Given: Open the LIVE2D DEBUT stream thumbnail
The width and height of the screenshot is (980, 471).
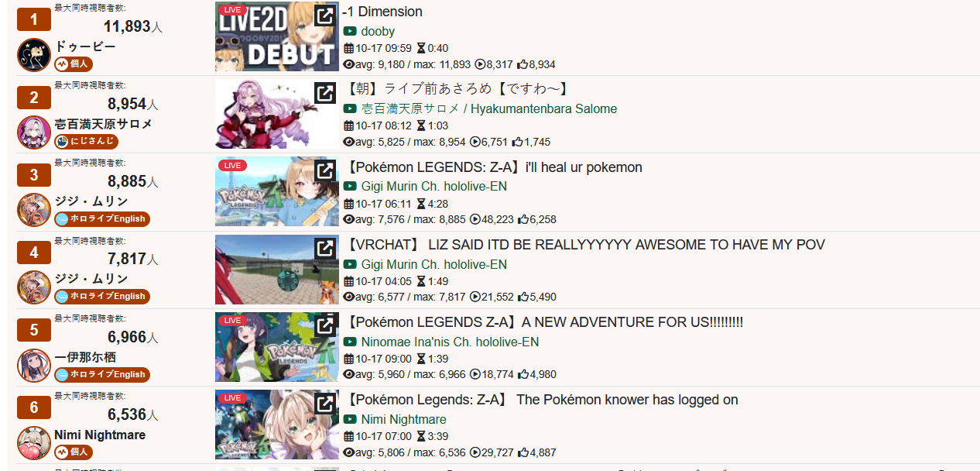Looking at the screenshot, I should click(x=277, y=36).
